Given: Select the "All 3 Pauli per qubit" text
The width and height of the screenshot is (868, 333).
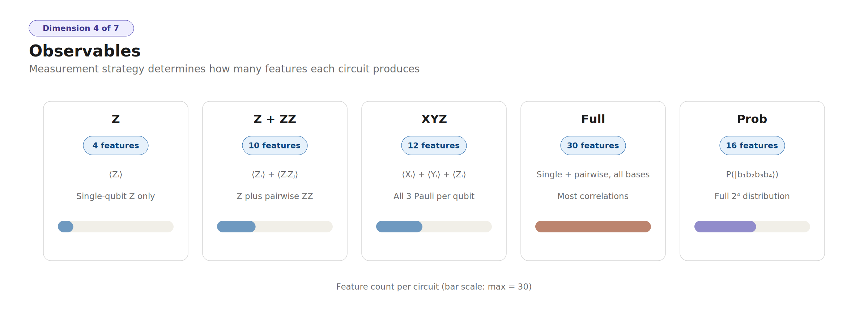Looking at the screenshot, I should tap(434, 196).
